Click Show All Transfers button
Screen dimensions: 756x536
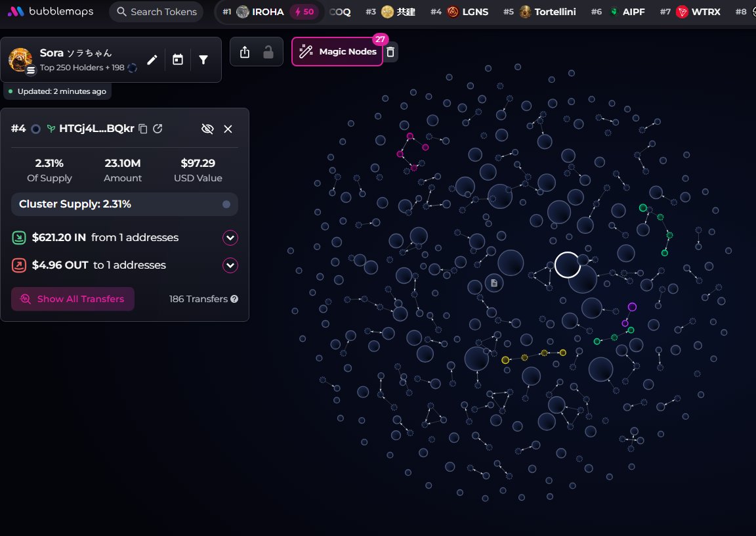(x=73, y=299)
